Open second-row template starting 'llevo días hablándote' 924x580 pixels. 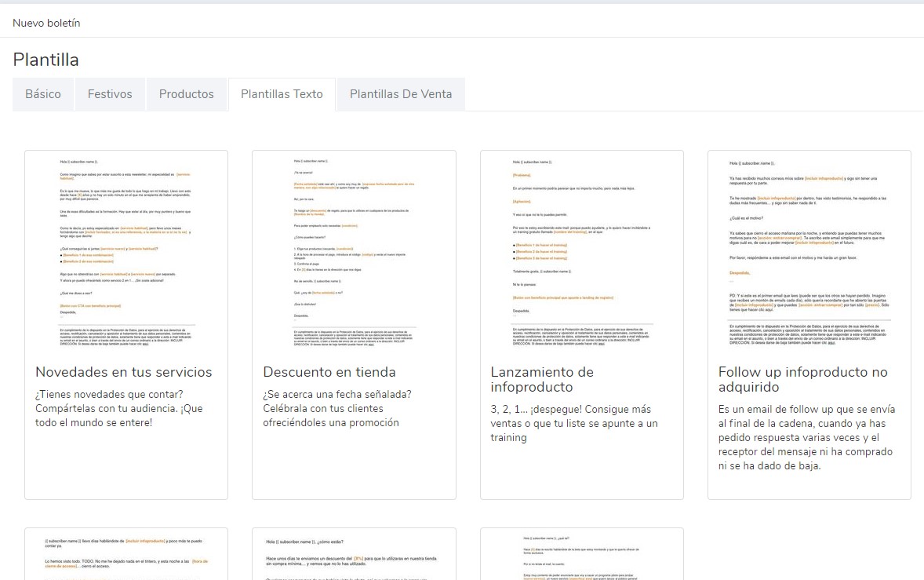126,554
